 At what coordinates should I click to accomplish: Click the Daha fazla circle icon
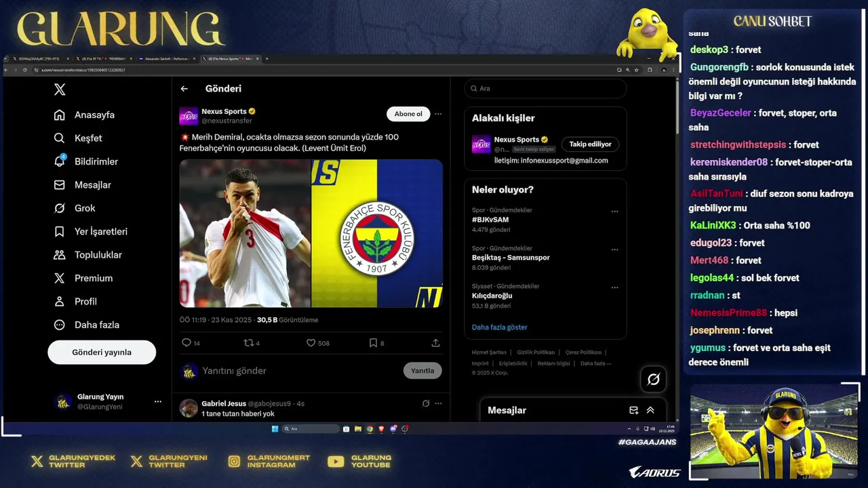pos(60,325)
